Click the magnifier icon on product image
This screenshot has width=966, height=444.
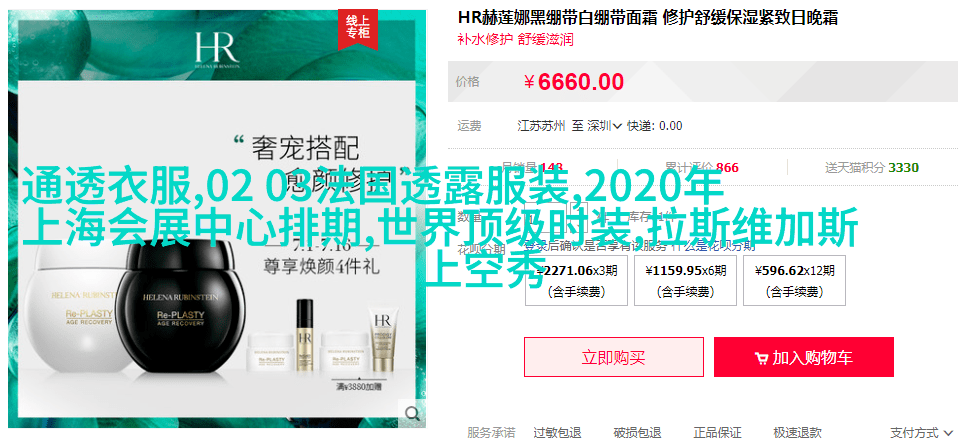point(412,412)
